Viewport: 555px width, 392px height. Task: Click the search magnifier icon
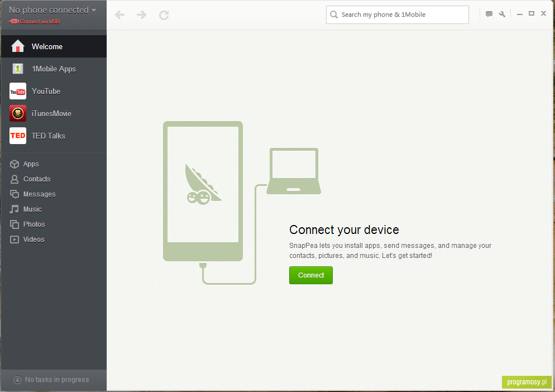(334, 15)
